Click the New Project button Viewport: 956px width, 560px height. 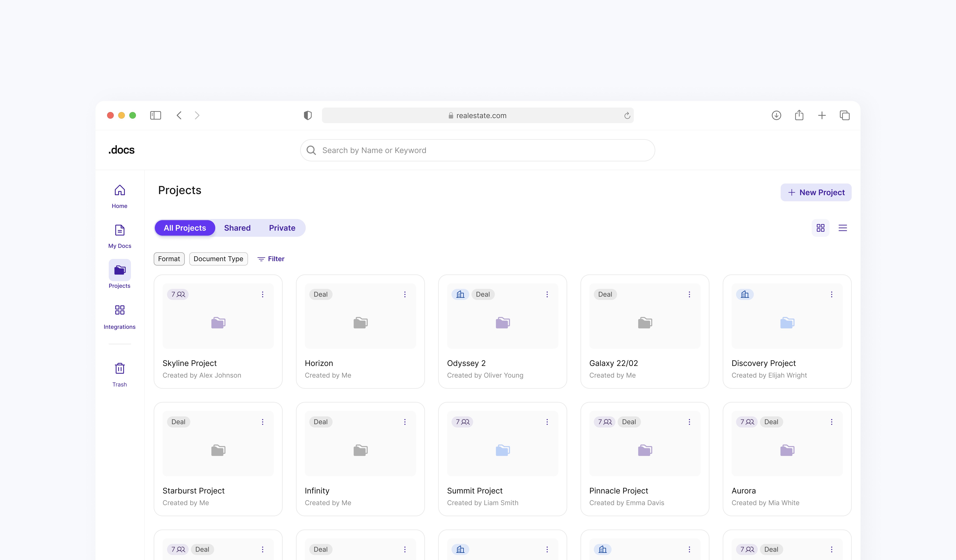[x=816, y=192]
